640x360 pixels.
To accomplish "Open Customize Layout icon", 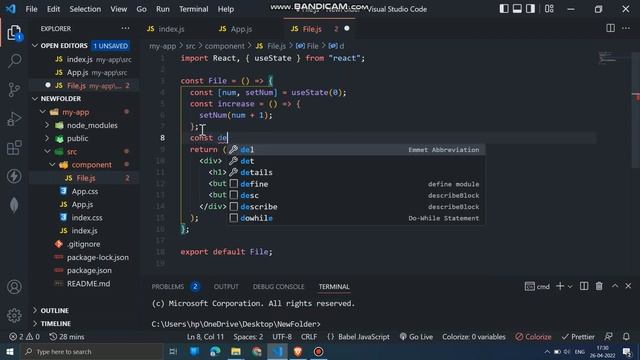I will (549, 9).
